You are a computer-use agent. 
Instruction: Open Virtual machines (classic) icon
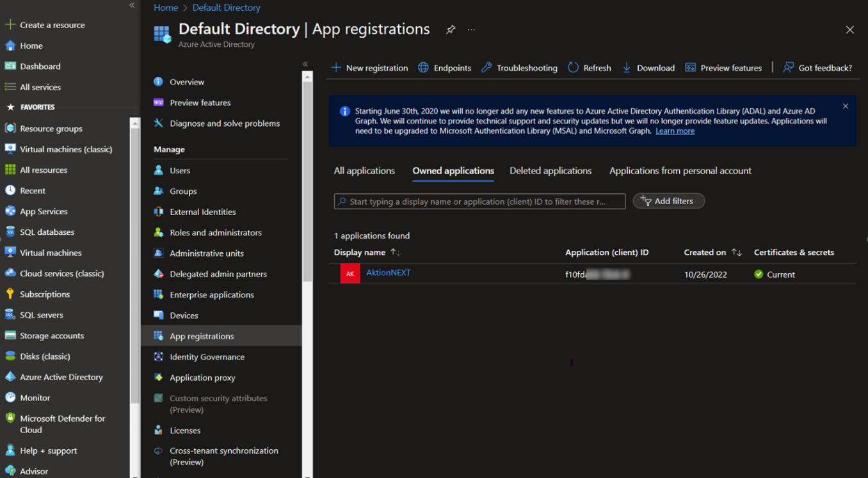pyautogui.click(x=10, y=149)
